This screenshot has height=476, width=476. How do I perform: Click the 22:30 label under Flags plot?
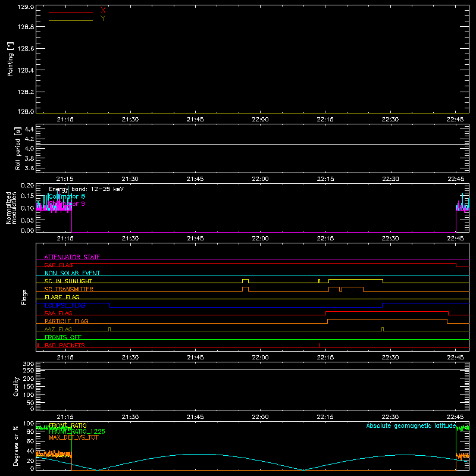(x=390, y=358)
